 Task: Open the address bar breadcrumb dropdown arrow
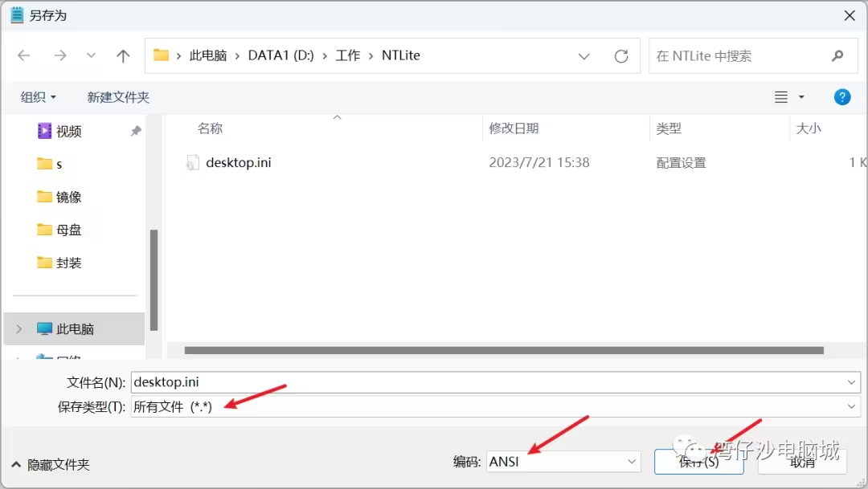pyautogui.click(x=584, y=55)
